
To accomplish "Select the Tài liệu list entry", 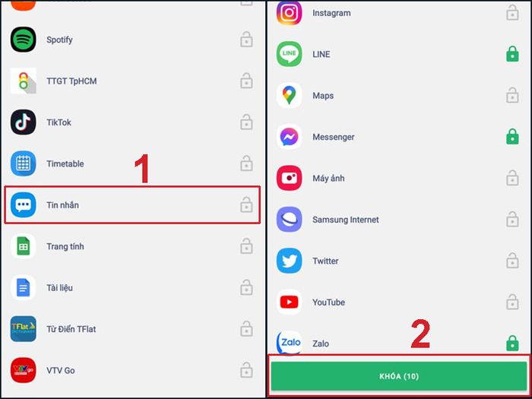I will [133, 288].
